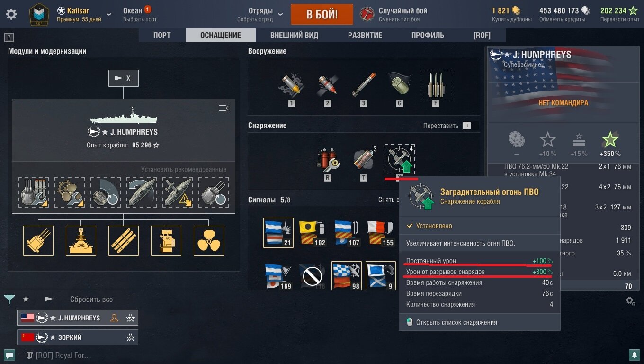
Task: Select the J. HUMPHREYS ship in carousel
Action: [78, 318]
